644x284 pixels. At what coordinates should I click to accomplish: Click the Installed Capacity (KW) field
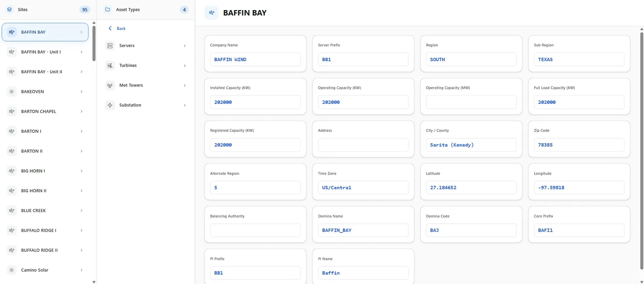point(255,102)
